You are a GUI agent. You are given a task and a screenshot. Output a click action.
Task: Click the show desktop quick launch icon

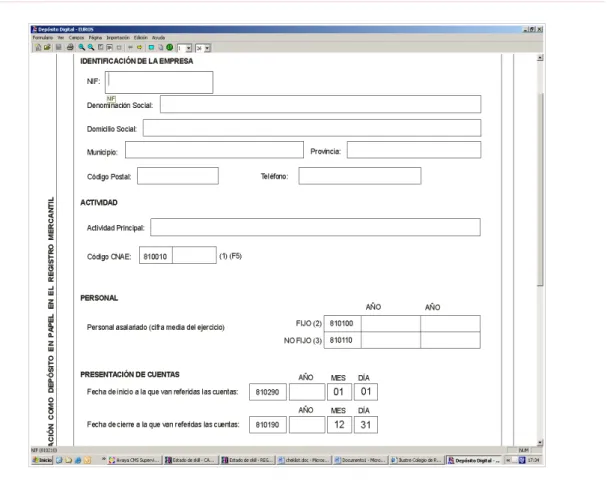59,460
